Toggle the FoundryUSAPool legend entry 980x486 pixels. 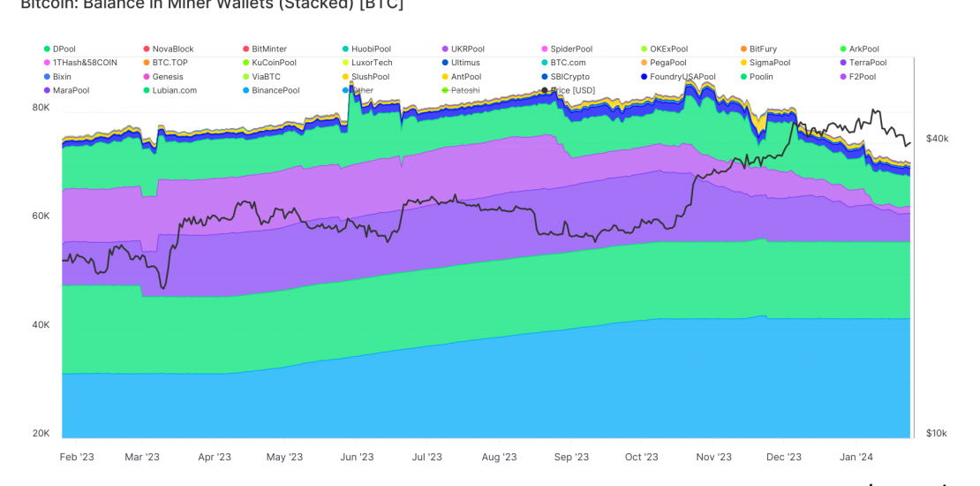pyautogui.click(x=682, y=77)
